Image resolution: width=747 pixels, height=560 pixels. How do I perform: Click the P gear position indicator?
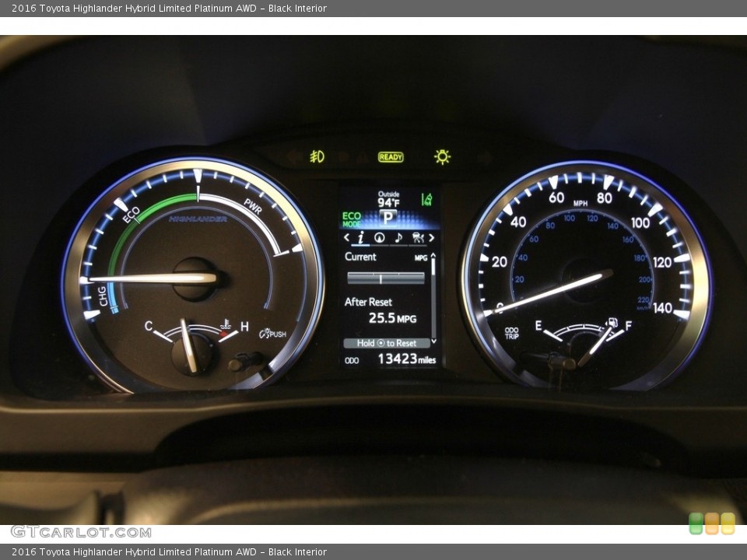388,218
